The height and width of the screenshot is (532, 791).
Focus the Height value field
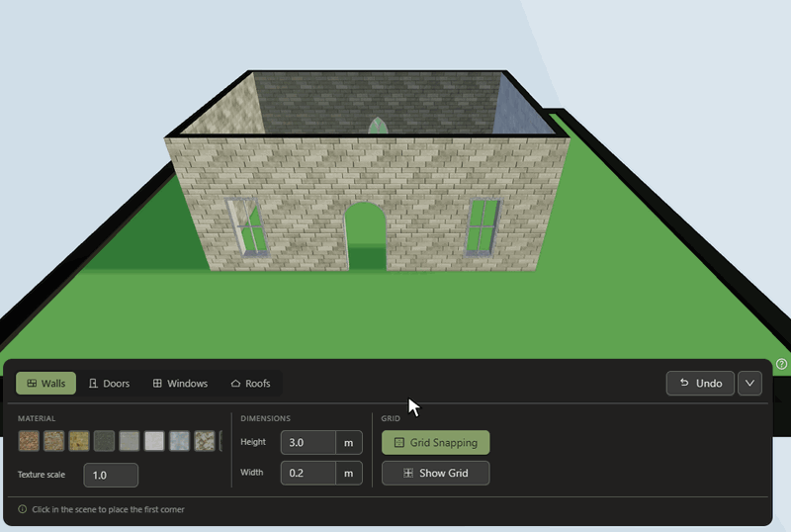[308, 443]
